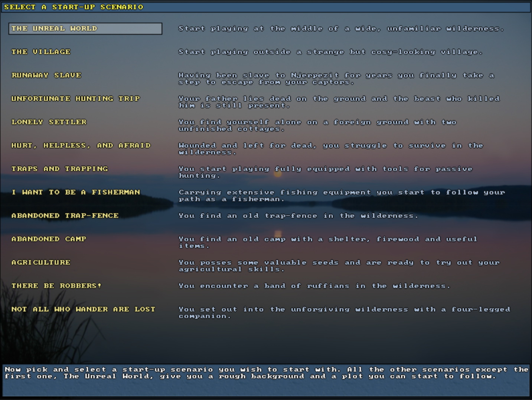
Task: Choose The Village scenario
Action: pos(41,52)
